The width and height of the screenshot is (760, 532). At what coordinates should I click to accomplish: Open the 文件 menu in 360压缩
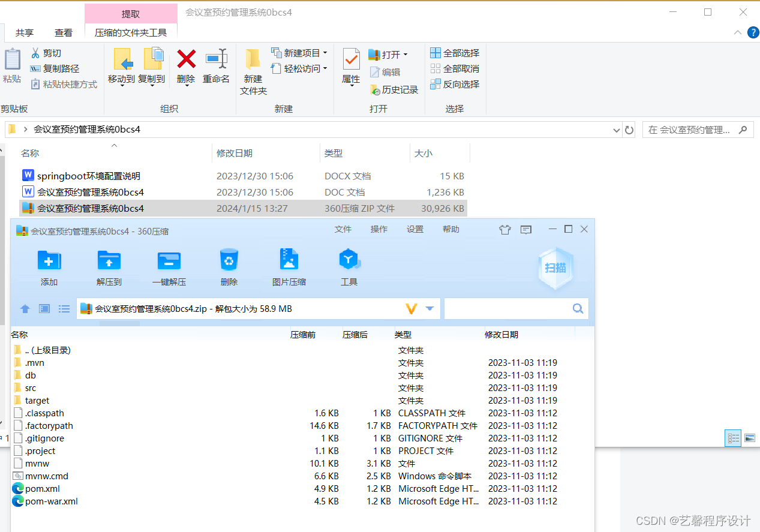(x=343, y=229)
